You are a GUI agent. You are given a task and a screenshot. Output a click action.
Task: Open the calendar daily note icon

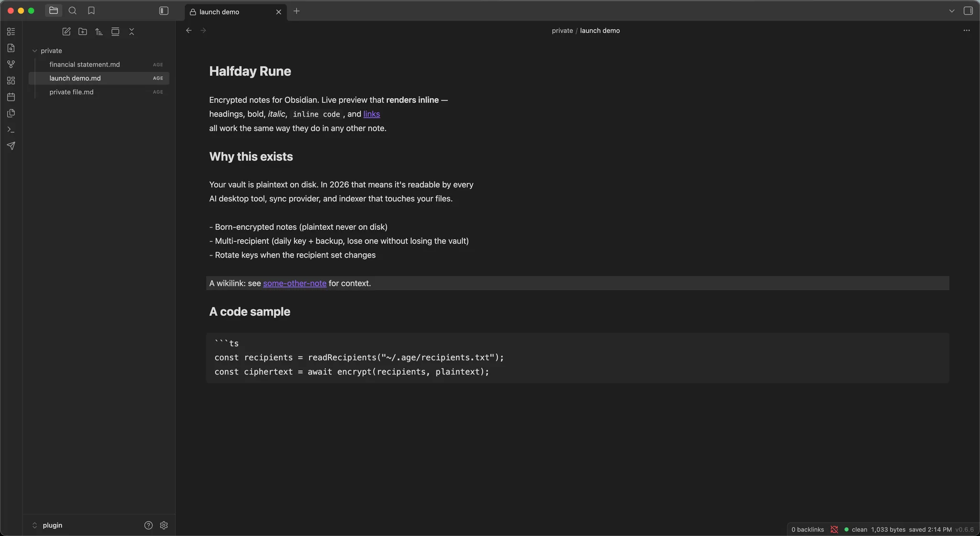(11, 97)
